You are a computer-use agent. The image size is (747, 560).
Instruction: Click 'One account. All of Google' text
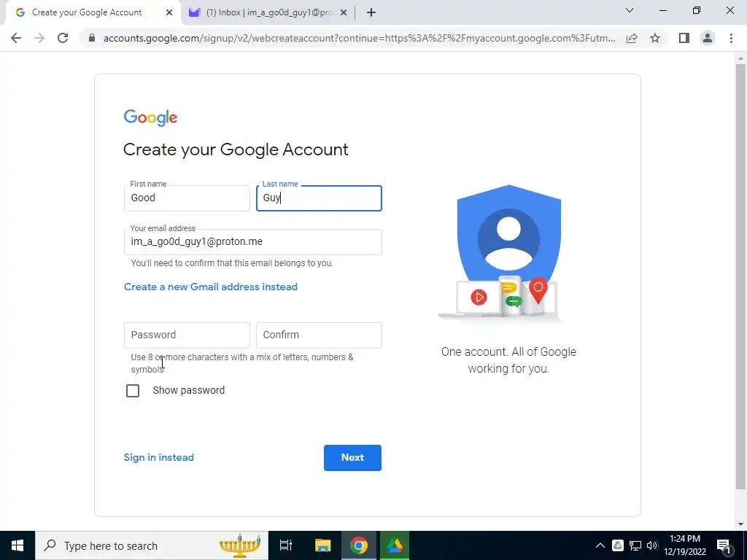508,360
